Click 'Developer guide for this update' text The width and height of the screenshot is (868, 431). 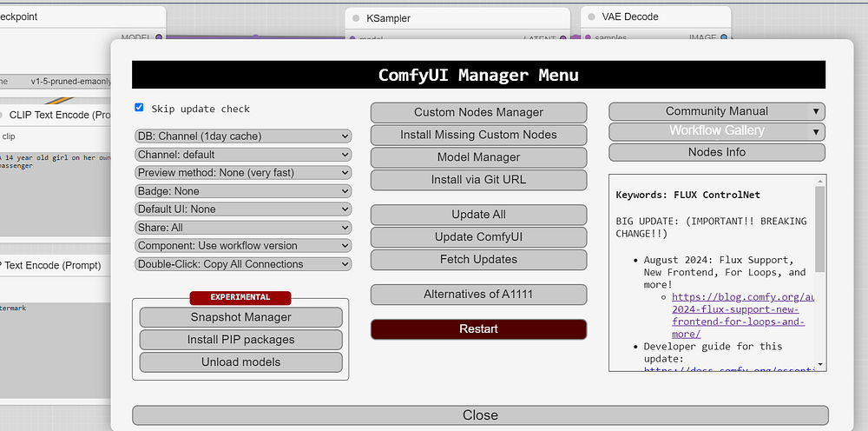pyautogui.click(x=713, y=352)
